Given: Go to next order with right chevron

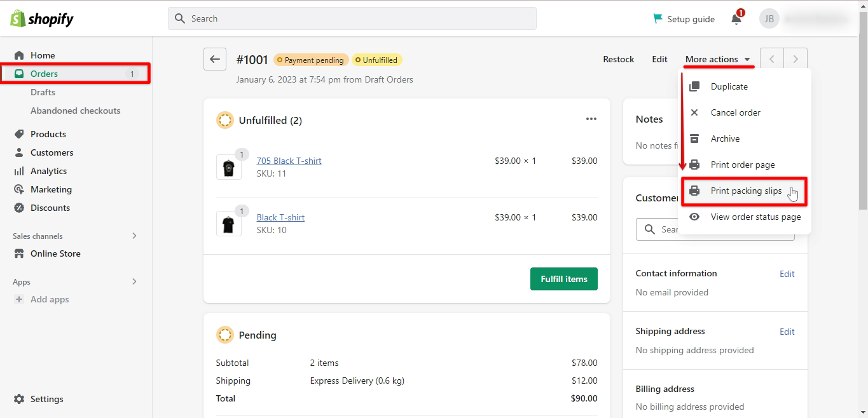Looking at the screenshot, I should pyautogui.click(x=796, y=59).
